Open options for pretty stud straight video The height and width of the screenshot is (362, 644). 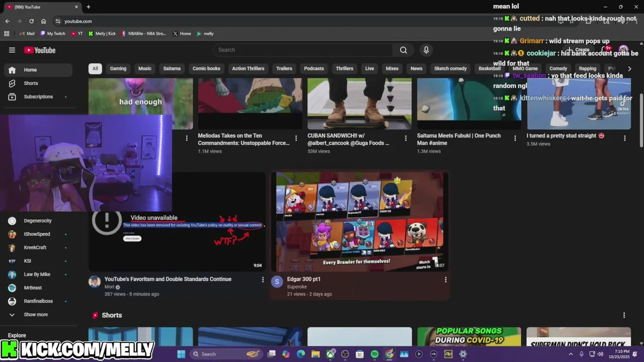[625, 138]
